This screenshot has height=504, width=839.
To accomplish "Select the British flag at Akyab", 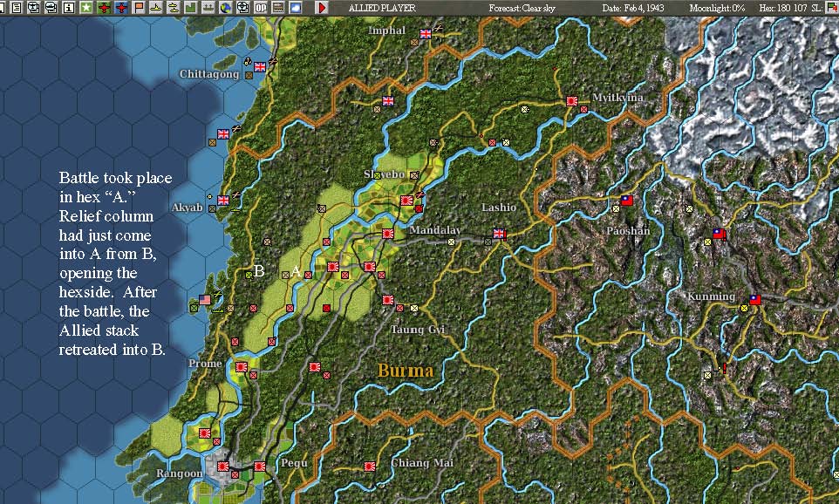I will 223,201.
